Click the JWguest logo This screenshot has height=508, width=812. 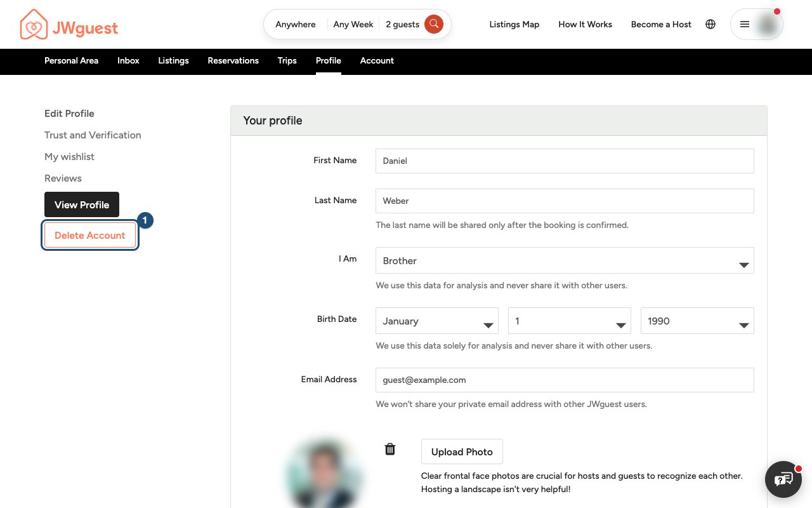point(69,25)
